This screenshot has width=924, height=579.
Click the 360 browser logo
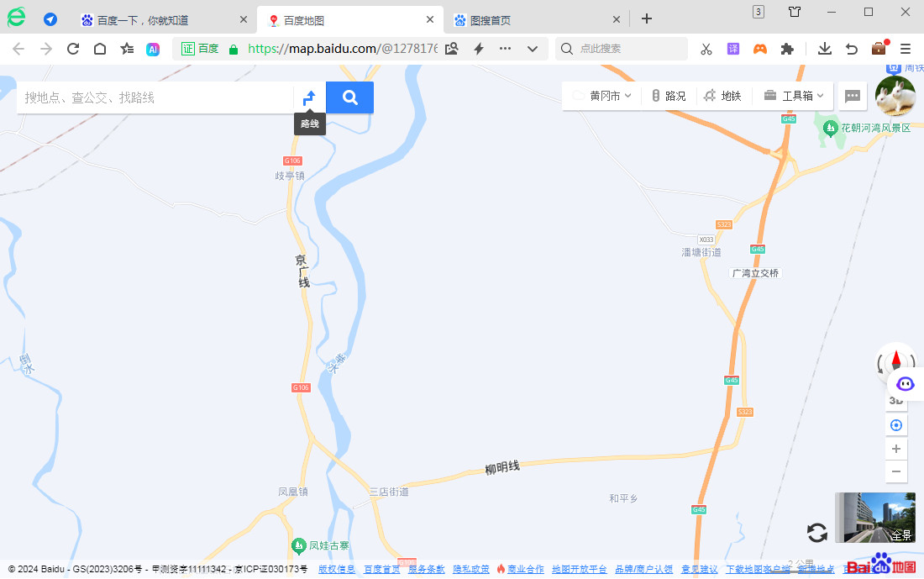click(x=17, y=17)
